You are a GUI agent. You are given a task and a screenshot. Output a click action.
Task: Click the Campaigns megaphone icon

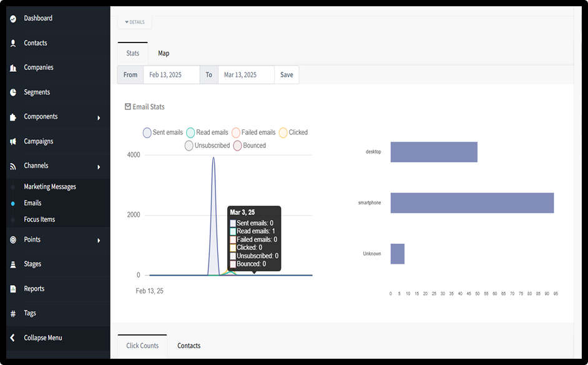tap(13, 142)
